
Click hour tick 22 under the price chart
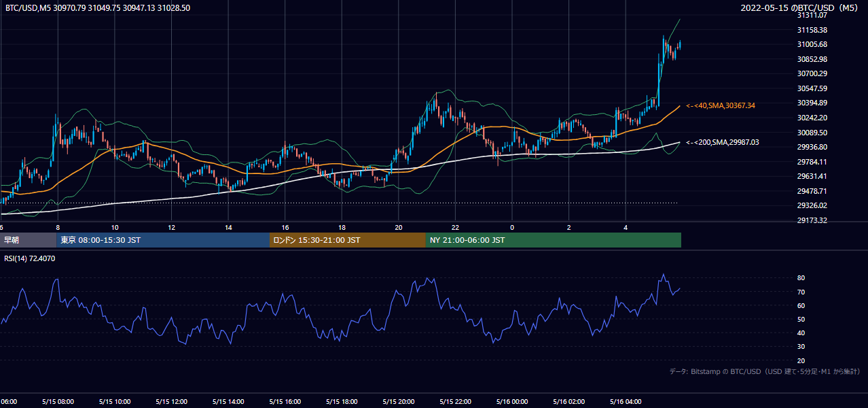click(x=455, y=227)
